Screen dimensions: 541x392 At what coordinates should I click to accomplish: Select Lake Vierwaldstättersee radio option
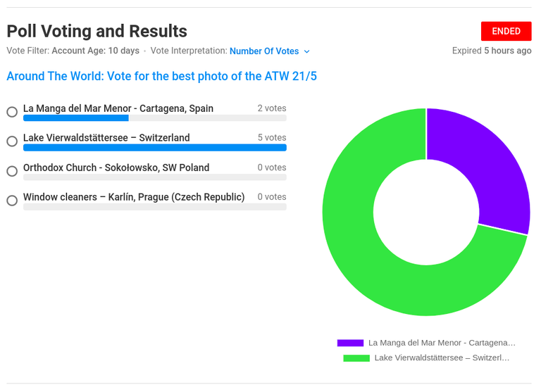(x=12, y=141)
